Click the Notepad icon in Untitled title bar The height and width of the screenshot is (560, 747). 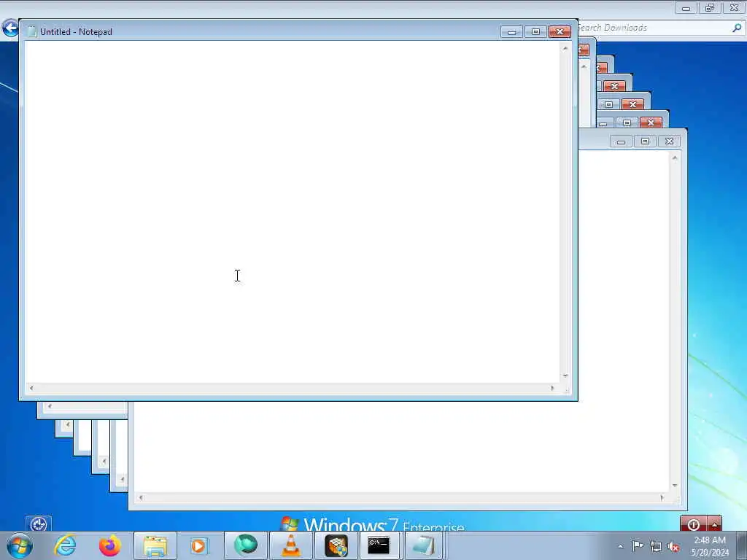pos(31,31)
